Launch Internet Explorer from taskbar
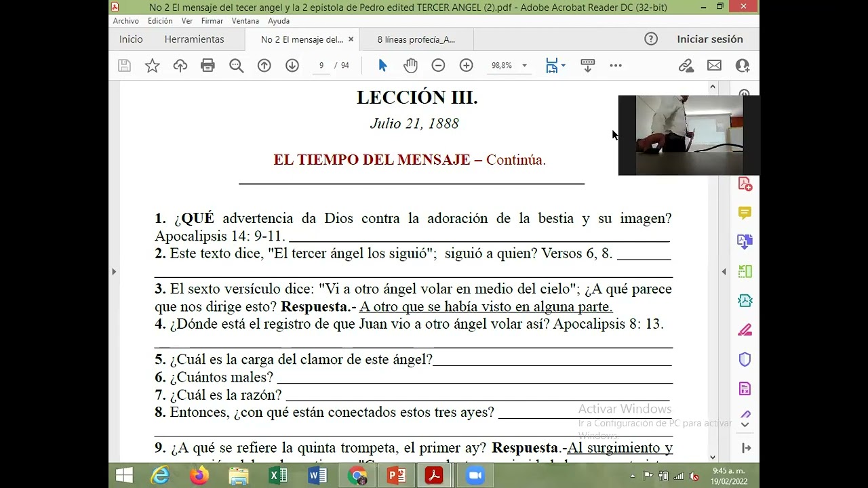This screenshot has width=868, height=488. (x=160, y=476)
